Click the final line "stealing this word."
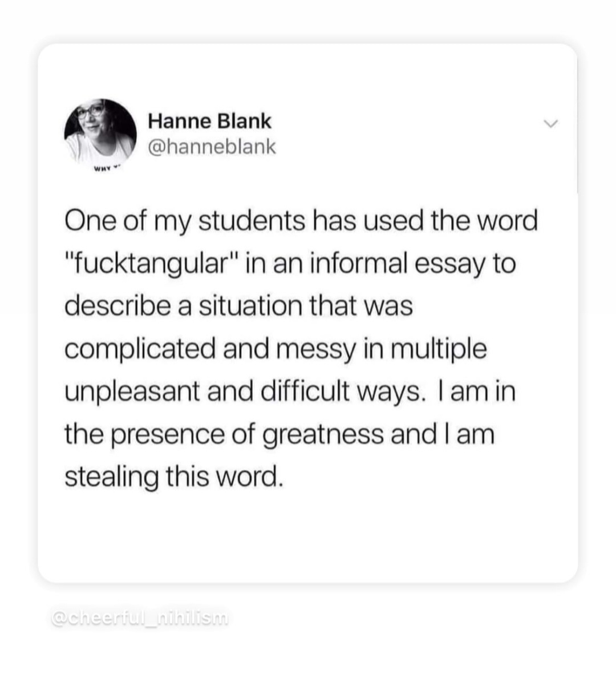This screenshot has width=616, height=678. 173,477
